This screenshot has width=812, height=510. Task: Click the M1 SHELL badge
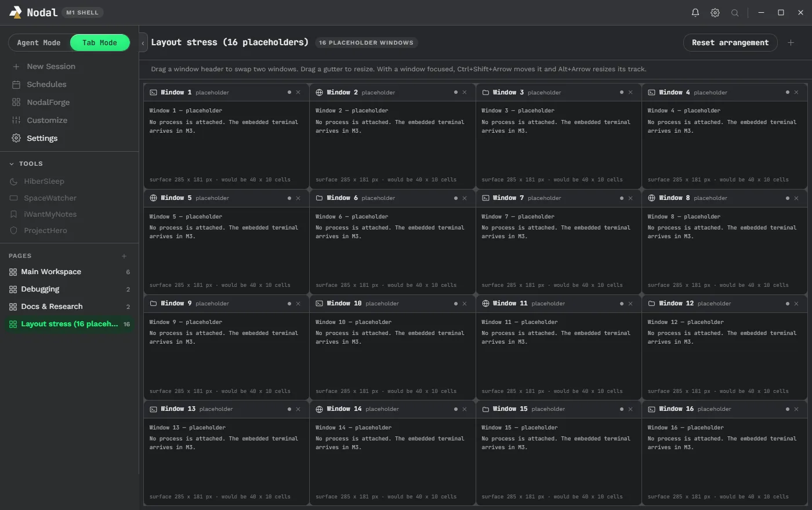pos(82,12)
